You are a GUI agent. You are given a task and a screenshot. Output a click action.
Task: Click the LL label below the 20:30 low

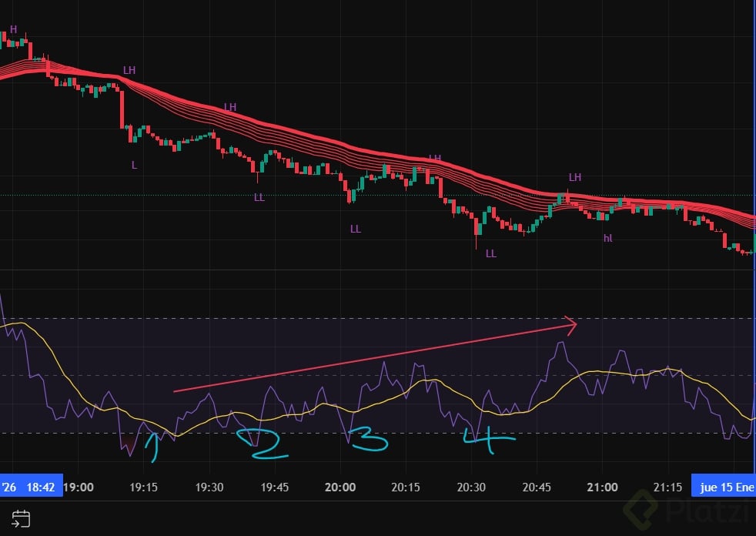click(491, 253)
